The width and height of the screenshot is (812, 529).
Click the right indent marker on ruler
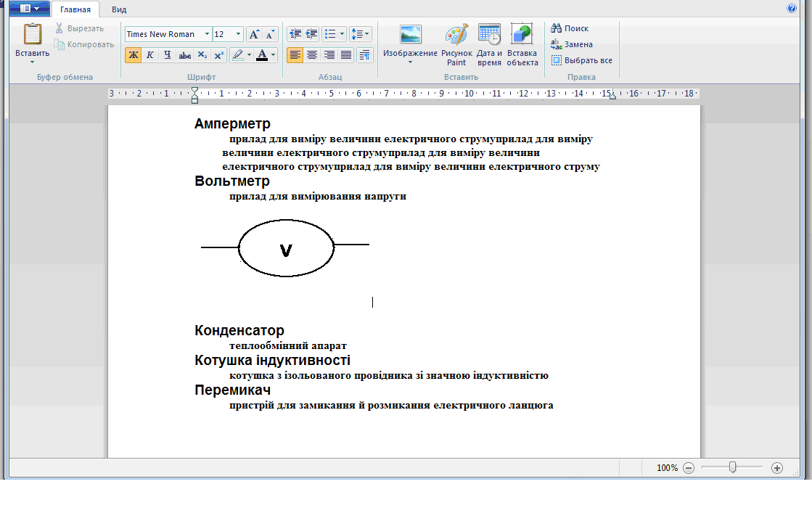click(x=612, y=97)
